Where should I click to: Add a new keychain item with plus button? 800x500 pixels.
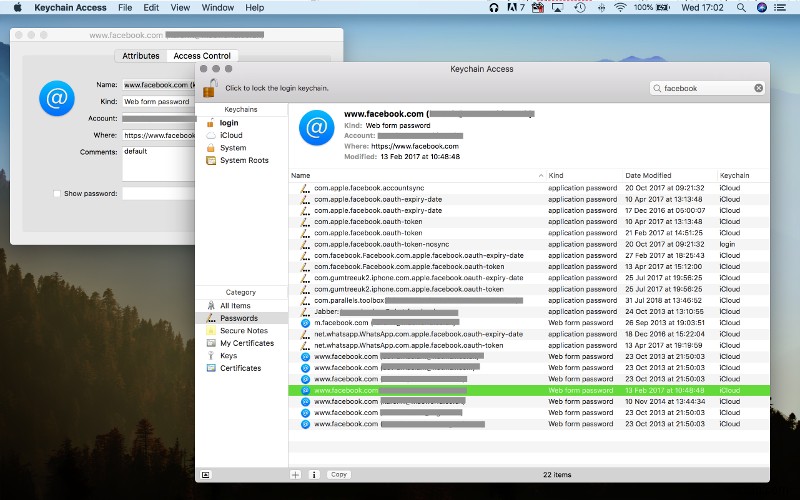coord(295,474)
